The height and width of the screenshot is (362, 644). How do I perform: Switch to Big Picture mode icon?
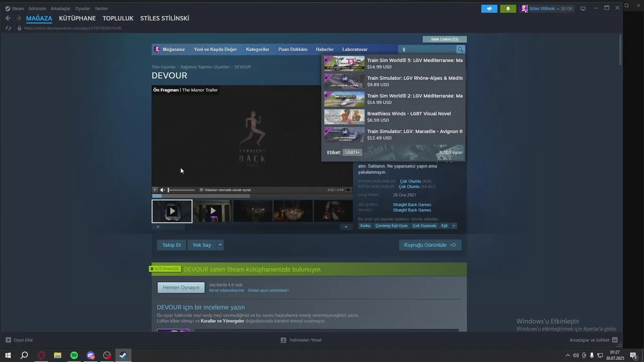click(583, 9)
